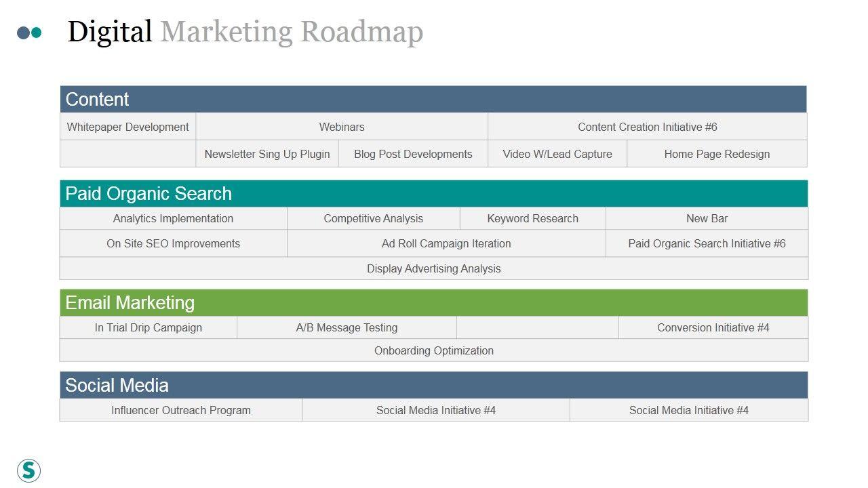Screen dimensions: 868x488
Task: Click Content Creation Initiative #6 cell
Action: click(647, 127)
